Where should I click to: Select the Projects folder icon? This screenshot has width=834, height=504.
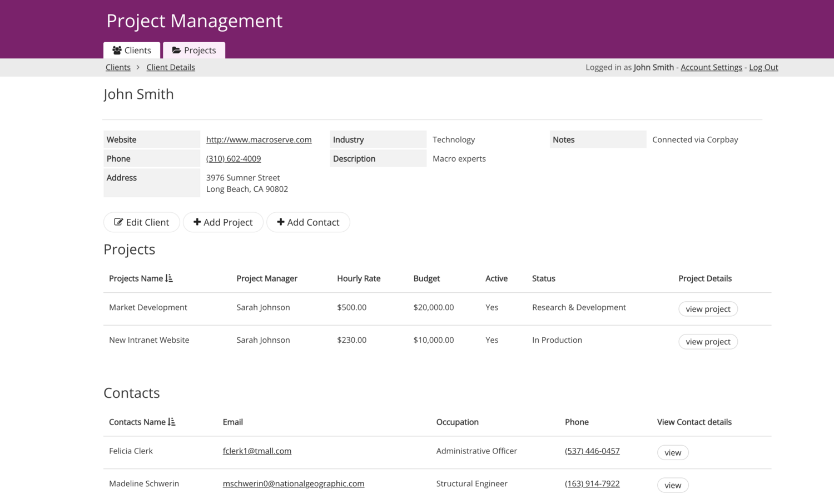(176, 50)
